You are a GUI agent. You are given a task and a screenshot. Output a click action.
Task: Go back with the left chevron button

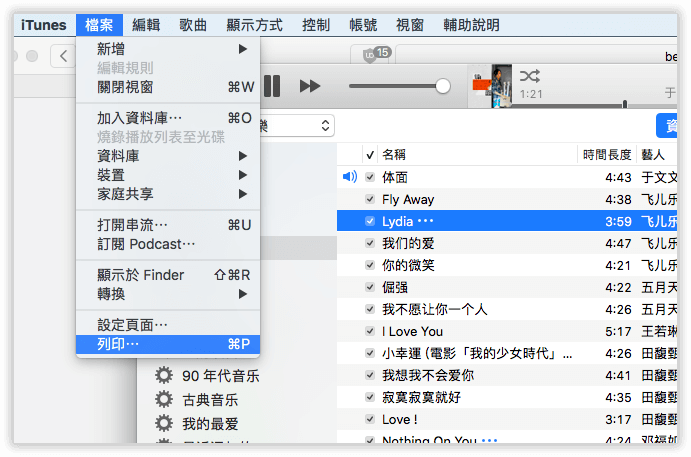(64, 56)
